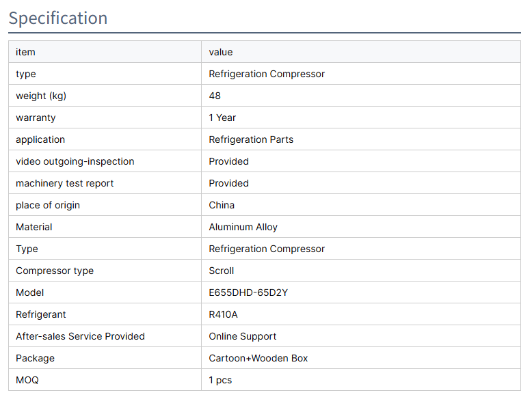The image size is (532, 397).
Task: Select the warranty value "1 Year"
Action: (222, 118)
